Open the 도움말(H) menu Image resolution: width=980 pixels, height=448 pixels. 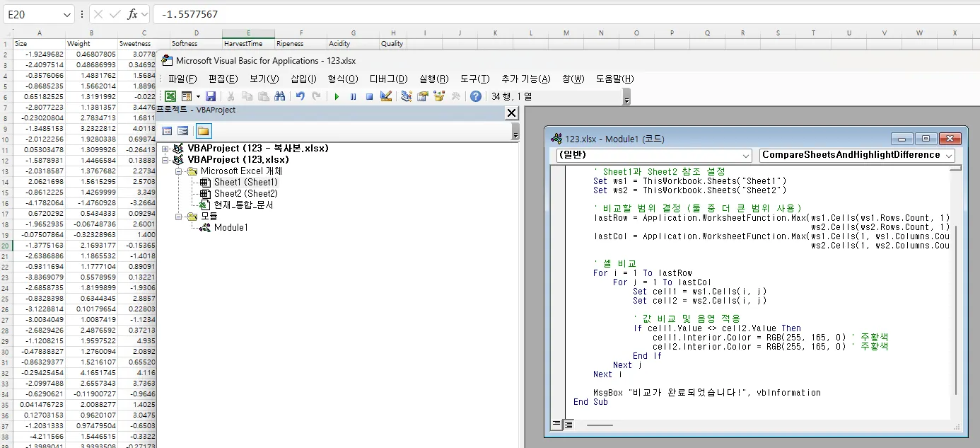[614, 79]
